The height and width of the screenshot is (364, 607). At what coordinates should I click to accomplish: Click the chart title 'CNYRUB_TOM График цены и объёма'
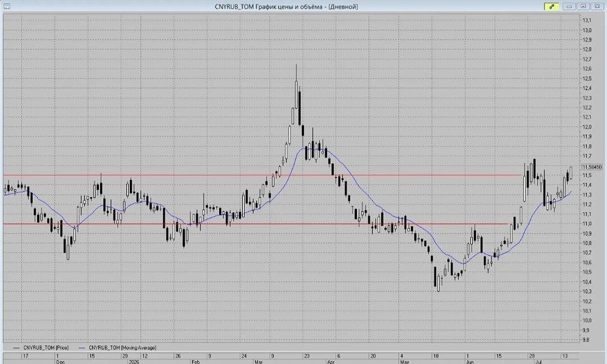270,7
